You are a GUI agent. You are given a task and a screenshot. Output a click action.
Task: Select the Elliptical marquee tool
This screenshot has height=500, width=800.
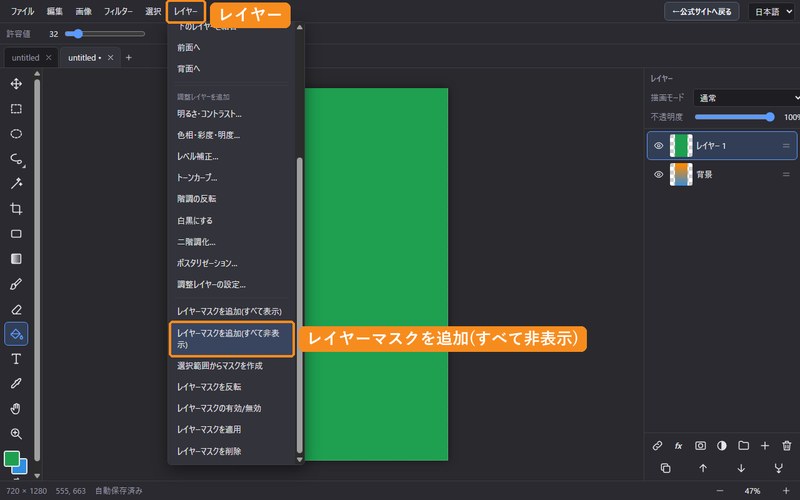pos(16,134)
